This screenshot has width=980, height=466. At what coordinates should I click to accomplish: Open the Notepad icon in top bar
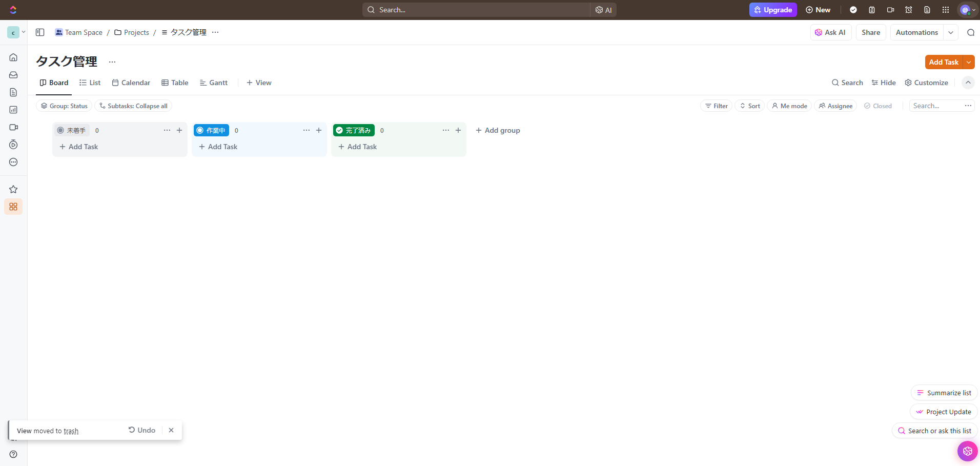pyautogui.click(x=872, y=10)
